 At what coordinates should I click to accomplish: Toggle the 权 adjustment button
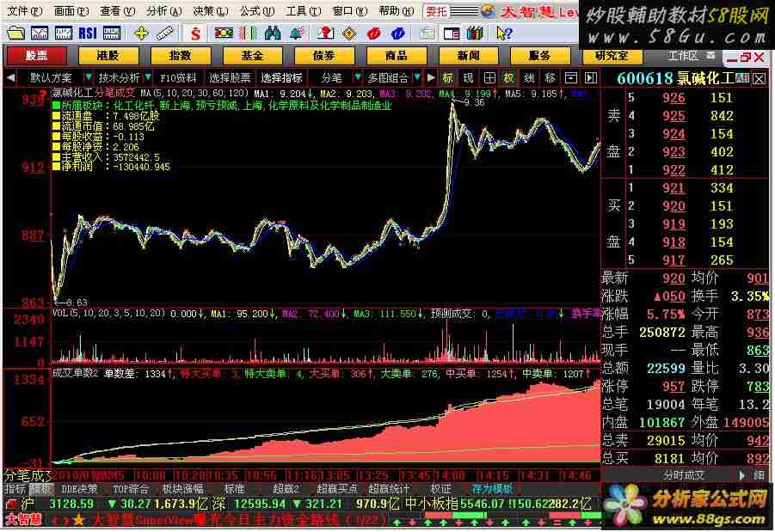509,77
